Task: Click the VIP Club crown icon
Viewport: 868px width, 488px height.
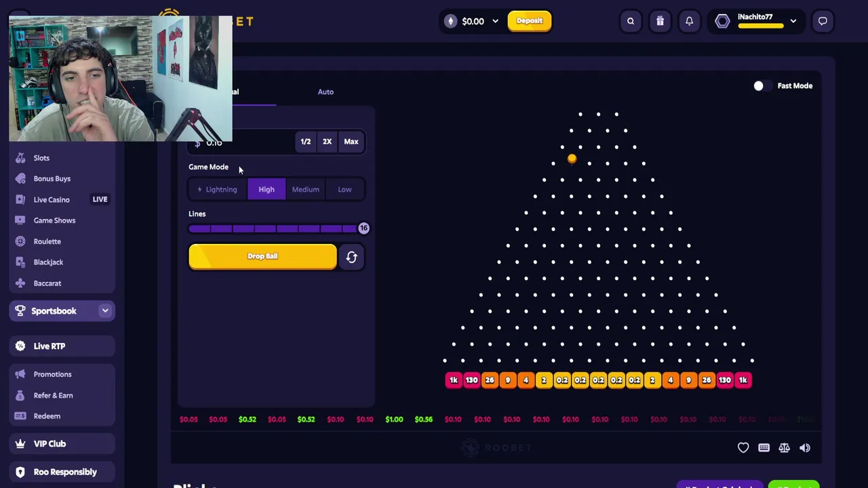Action: 20,444
